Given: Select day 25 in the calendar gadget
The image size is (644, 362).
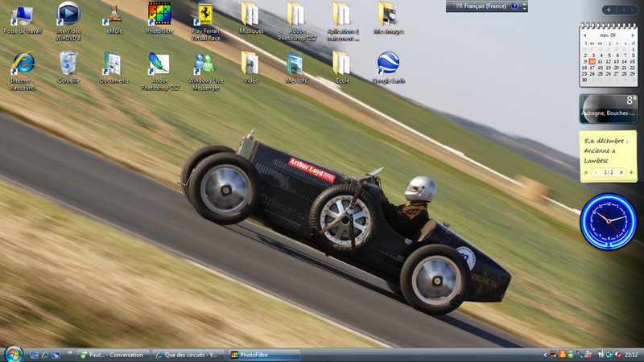Looking at the screenshot, I should (600, 74).
